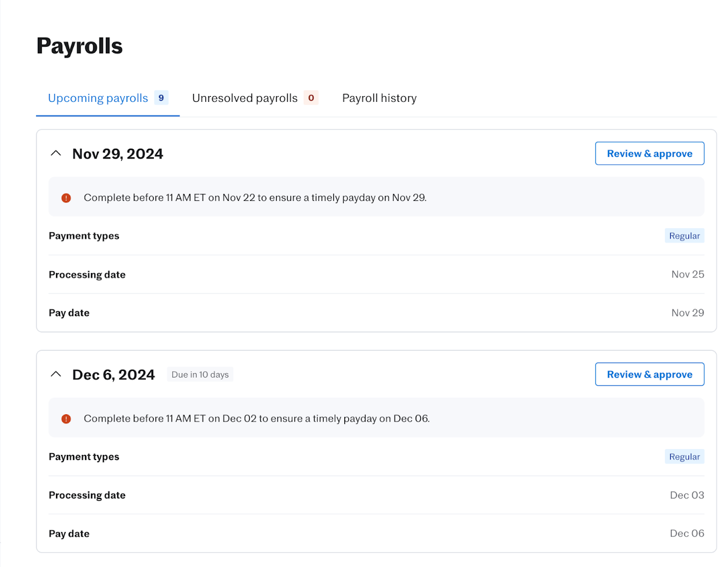The width and height of the screenshot is (728, 567).
Task: Select the Nov 25 processing date value
Action: [687, 275]
